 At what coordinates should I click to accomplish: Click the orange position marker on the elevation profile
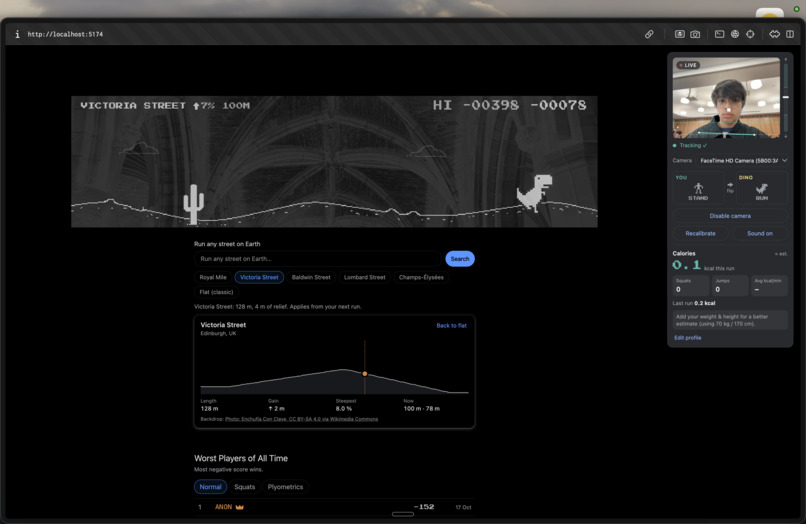(364, 374)
